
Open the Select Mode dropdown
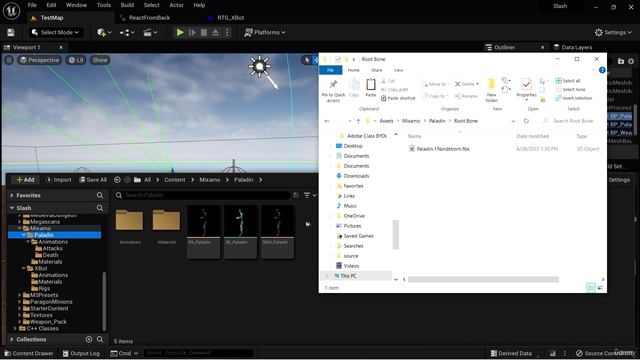pyautogui.click(x=56, y=32)
